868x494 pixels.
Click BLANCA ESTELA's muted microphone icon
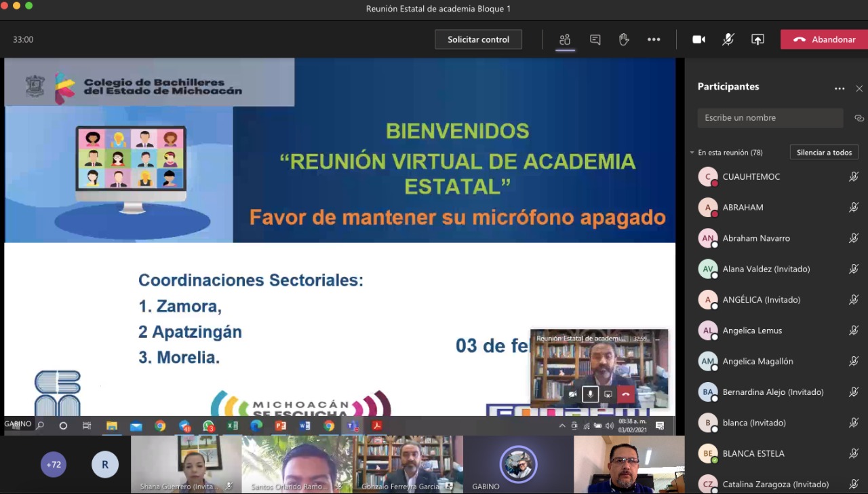[x=854, y=453]
